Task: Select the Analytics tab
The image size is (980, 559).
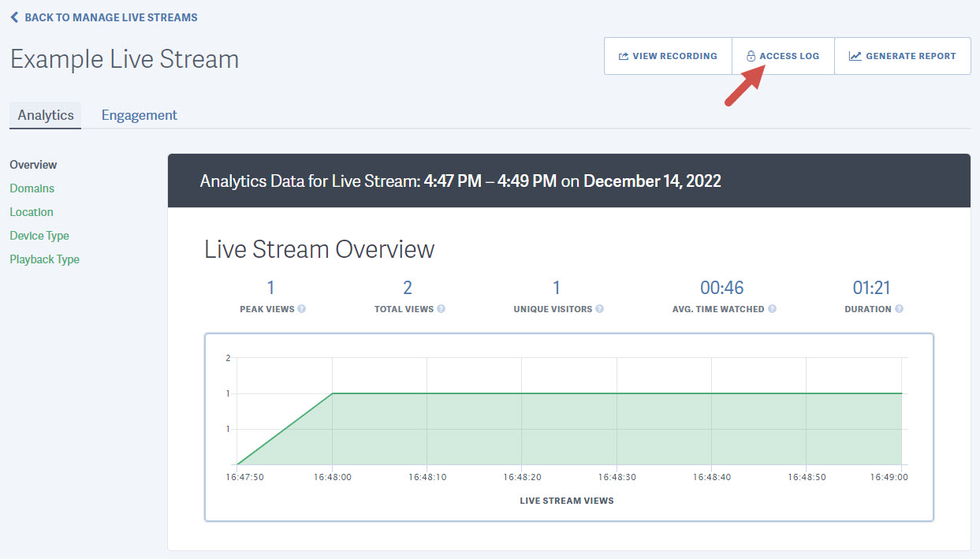Action: click(x=45, y=115)
